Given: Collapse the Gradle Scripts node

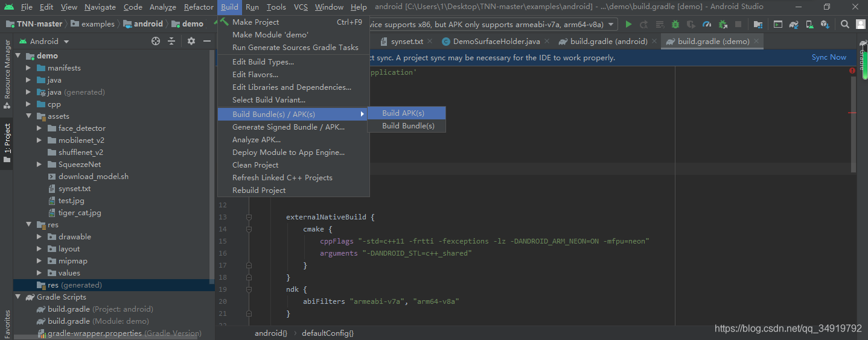Looking at the screenshot, I should (18, 297).
